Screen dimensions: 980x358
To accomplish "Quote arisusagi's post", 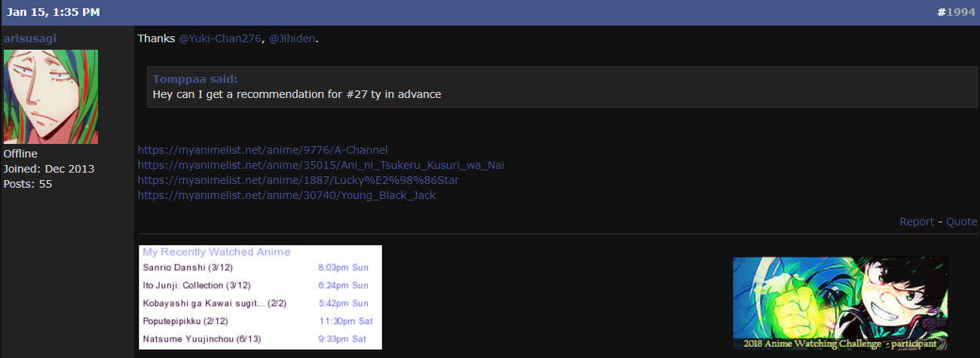I will tap(961, 222).
